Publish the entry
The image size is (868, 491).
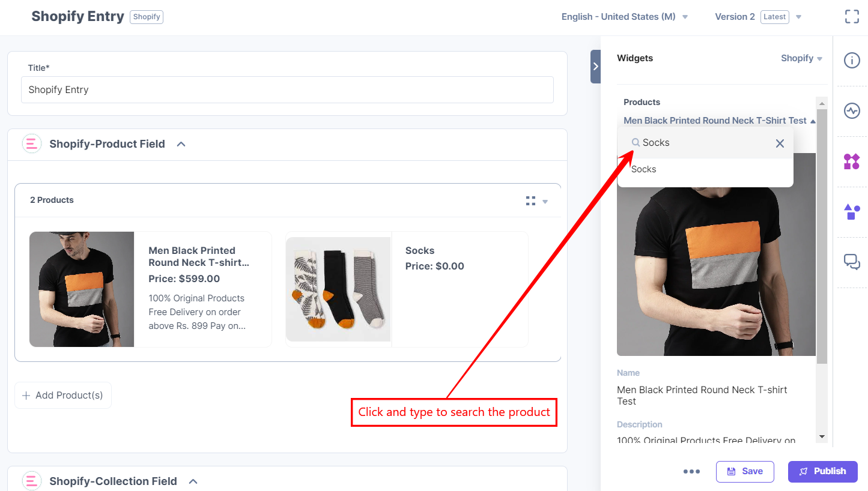[x=822, y=471]
